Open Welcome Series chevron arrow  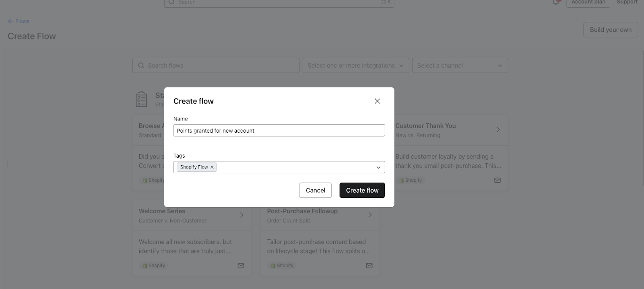pyautogui.click(x=242, y=215)
